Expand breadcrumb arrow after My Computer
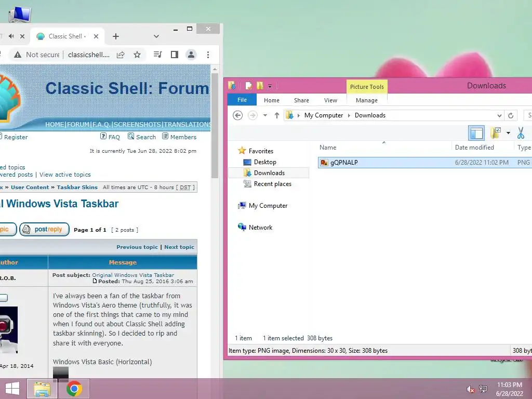Viewport: 532px width, 399px height. tap(349, 116)
